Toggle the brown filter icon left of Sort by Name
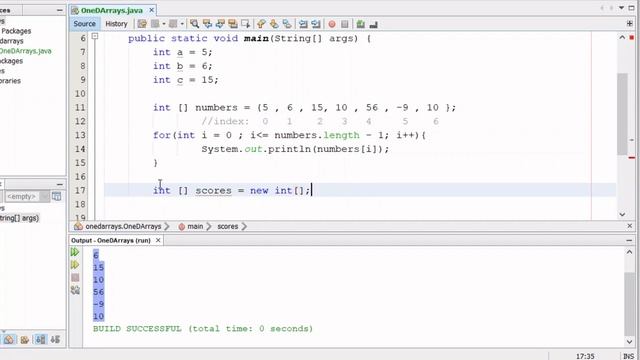 point(24,339)
